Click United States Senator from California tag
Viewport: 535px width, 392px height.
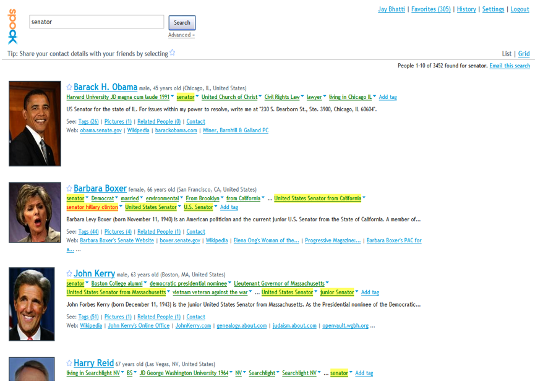[x=318, y=198]
